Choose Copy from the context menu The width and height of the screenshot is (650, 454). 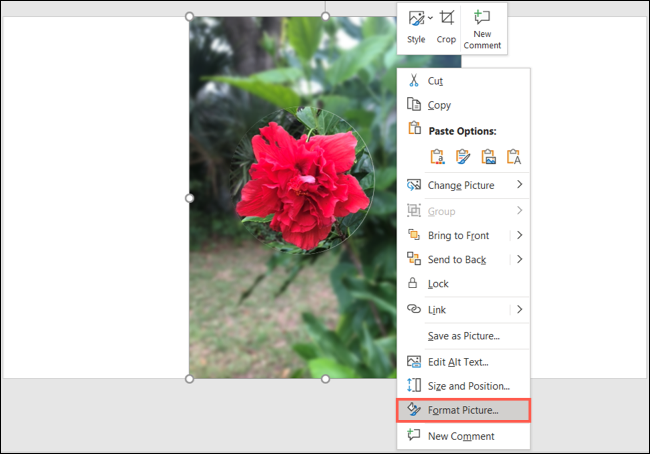pyautogui.click(x=439, y=105)
